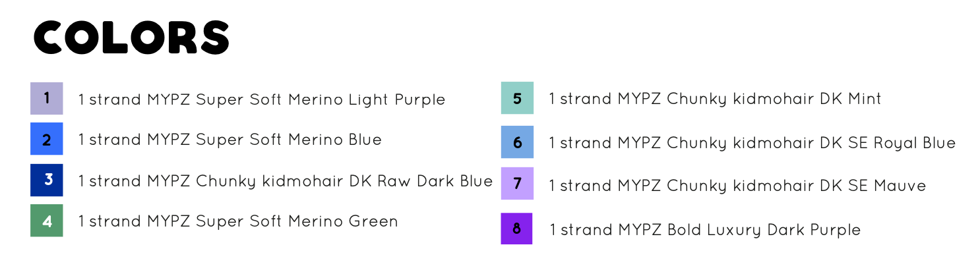Click the Chunky kidmohair DK SE Mauve line
The height and width of the screenshot is (274, 980).
[737, 186]
